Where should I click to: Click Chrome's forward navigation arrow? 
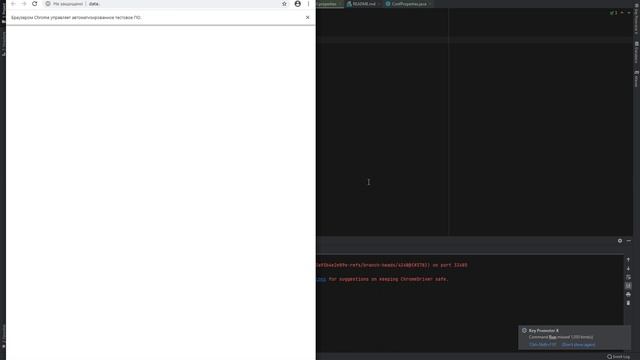coord(24,4)
